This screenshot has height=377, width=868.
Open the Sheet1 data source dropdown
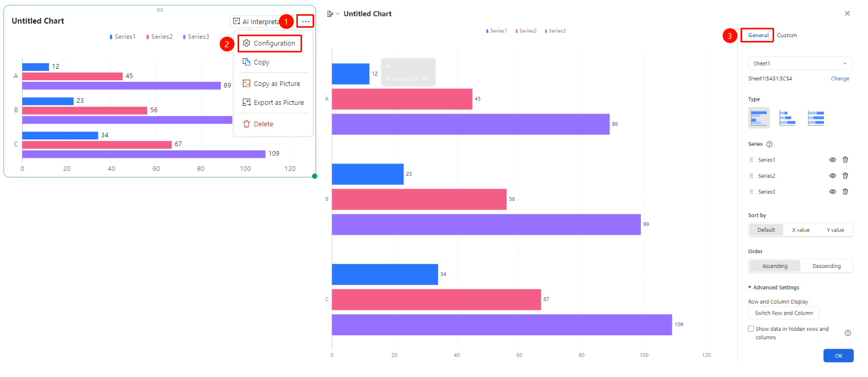click(x=800, y=63)
